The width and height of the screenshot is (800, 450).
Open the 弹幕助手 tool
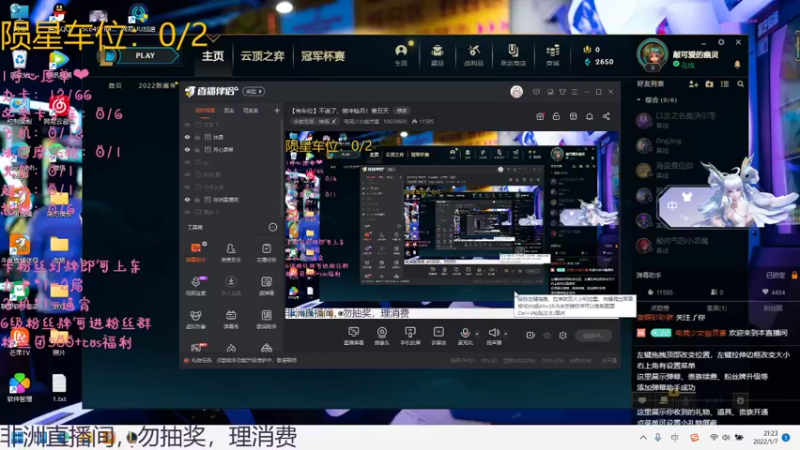(196, 252)
